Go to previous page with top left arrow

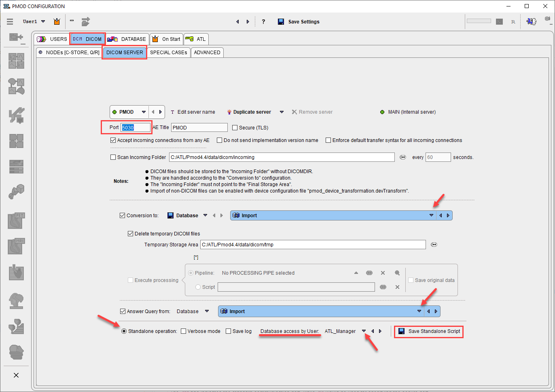[x=237, y=22]
